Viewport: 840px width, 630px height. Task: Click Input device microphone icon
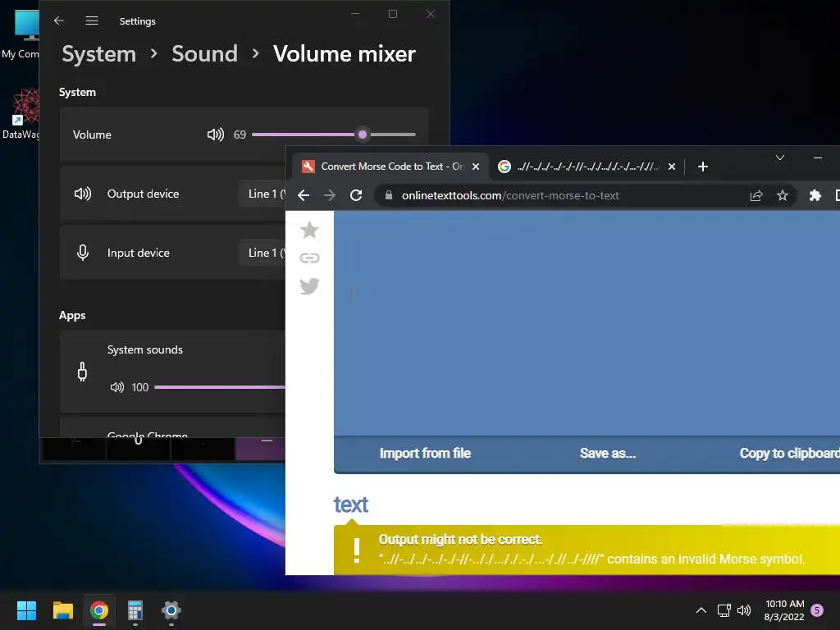pyautogui.click(x=83, y=253)
